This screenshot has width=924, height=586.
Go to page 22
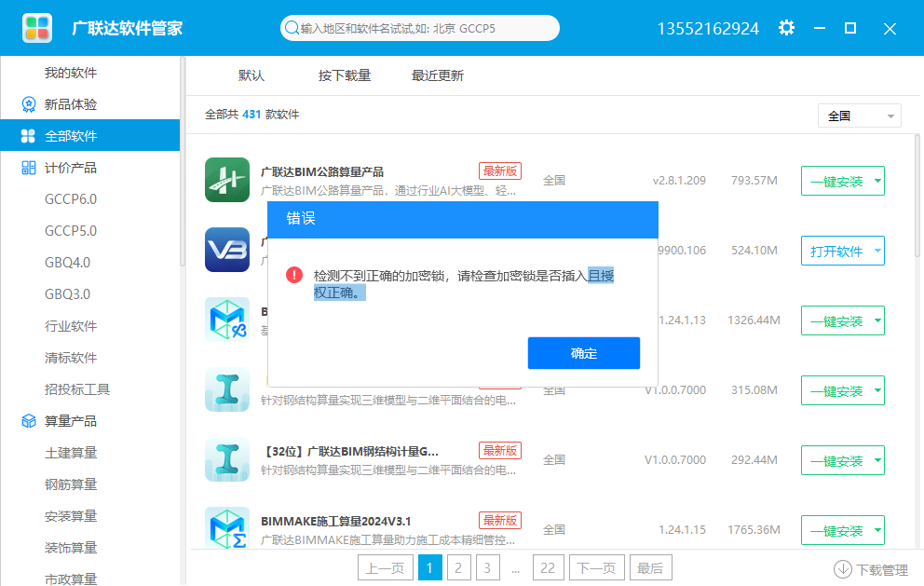tap(548, 567)
